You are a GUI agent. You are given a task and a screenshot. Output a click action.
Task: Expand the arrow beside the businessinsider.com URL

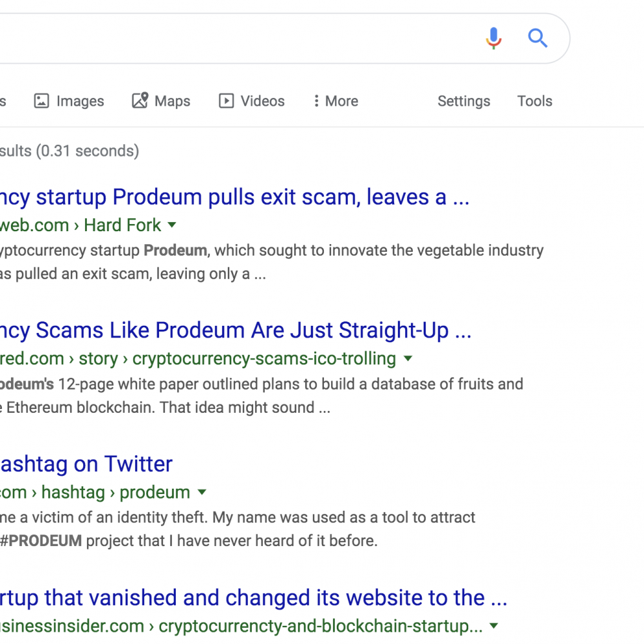(x=494, y=625)
